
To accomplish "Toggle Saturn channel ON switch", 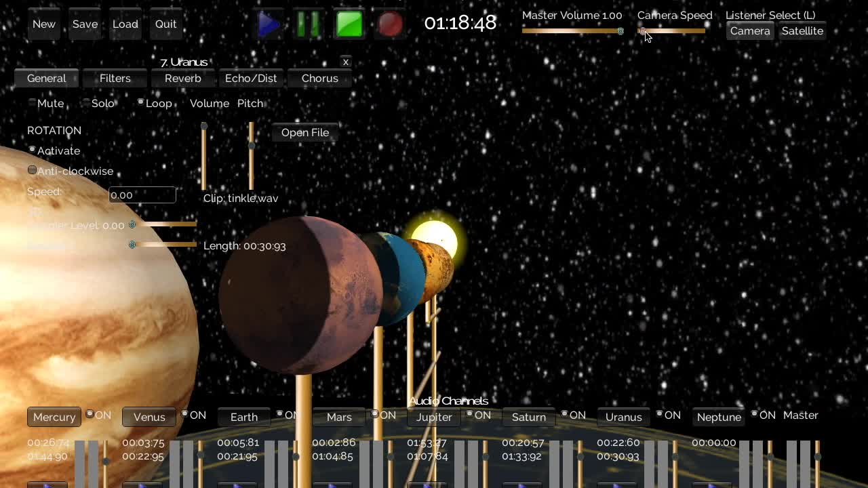I will (565, 414).
